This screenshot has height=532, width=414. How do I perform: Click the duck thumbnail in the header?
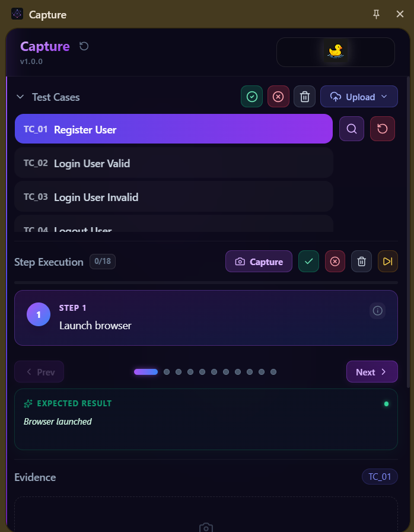[x=335, y=52]
